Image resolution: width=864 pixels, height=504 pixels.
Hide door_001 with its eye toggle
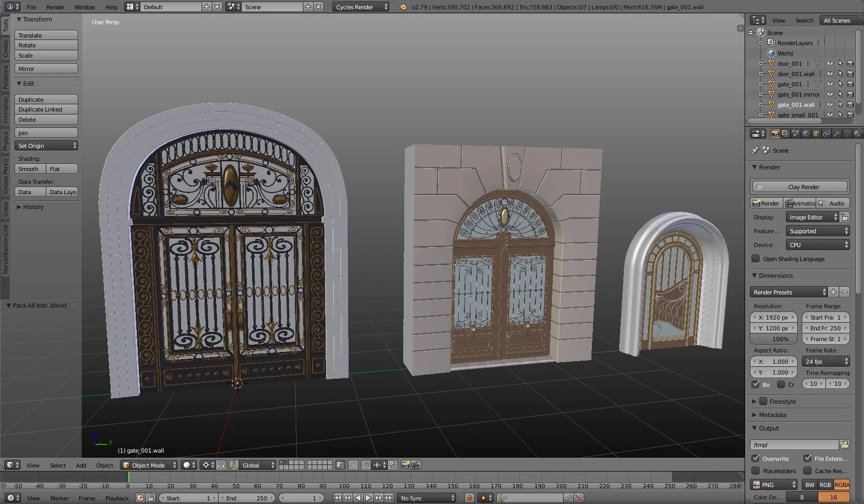pyautogui.click(x=830, y=63)
